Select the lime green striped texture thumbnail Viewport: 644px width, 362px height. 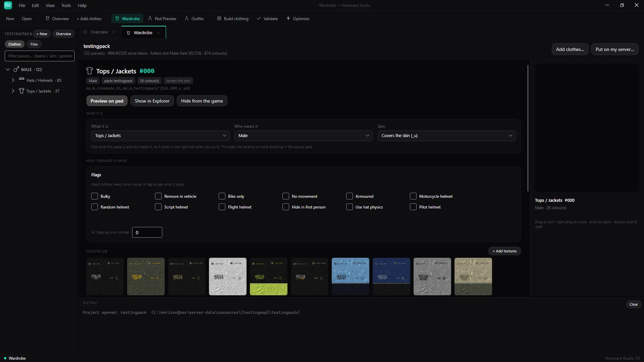(x=269, y=277)
